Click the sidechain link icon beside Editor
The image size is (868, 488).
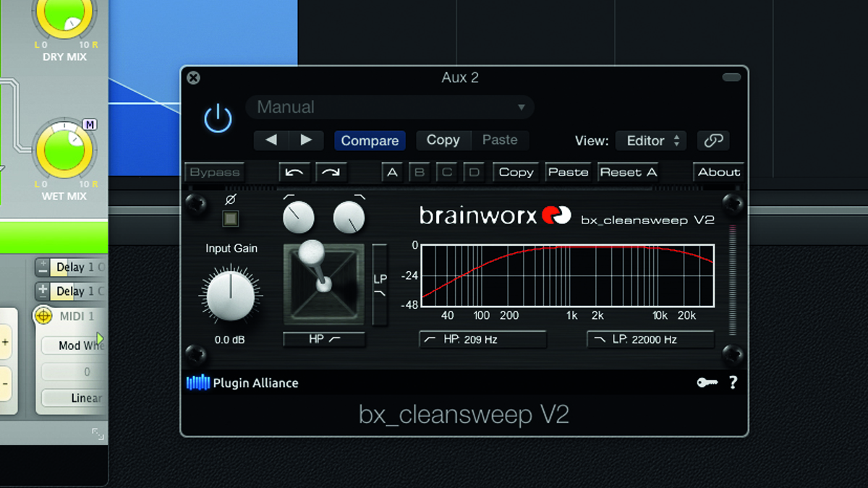(713, 141)
